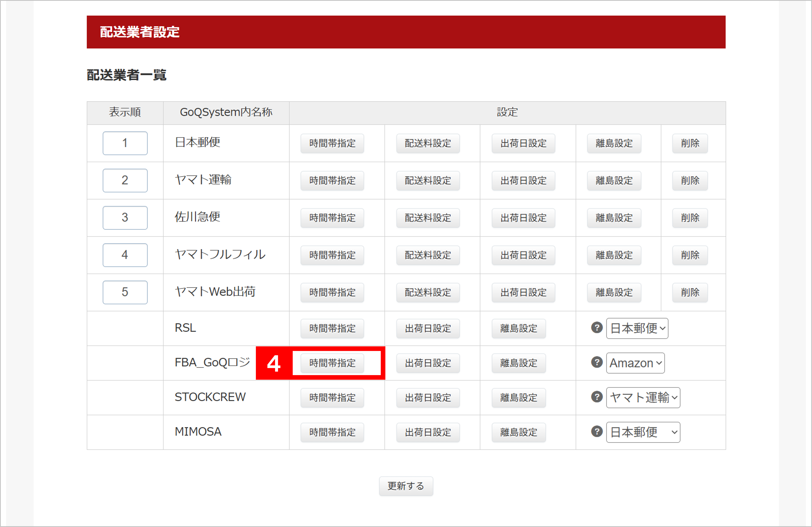Click the ヤマトWeb出荷 carrier name
The width and height of the screenshot is (812, 527).
point(215,291)
